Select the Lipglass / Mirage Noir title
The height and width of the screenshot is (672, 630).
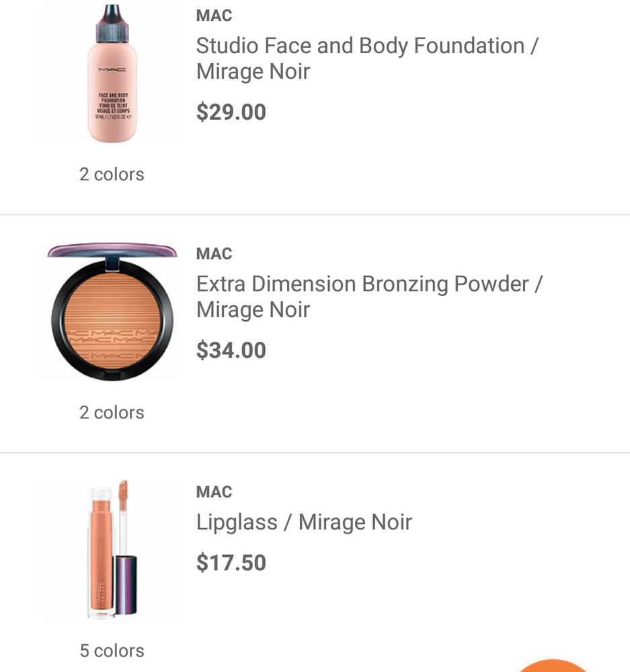click(x=304, y=522)
